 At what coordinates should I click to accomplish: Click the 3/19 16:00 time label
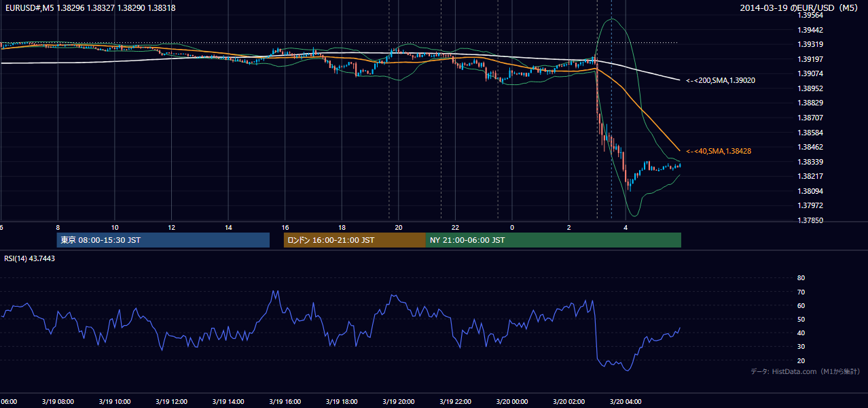click(x=285, y=402)
